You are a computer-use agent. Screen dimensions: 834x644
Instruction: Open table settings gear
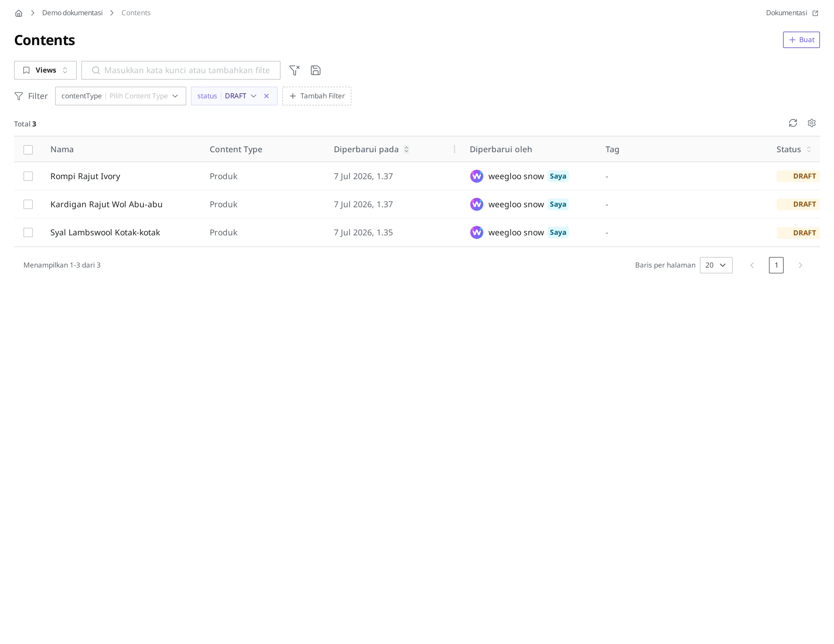(811, 123)
